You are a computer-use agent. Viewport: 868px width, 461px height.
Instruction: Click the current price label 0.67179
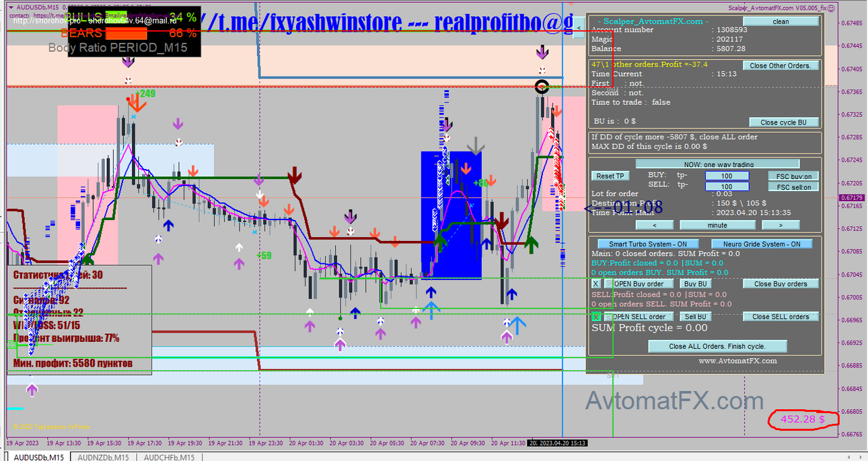(853, 198)
